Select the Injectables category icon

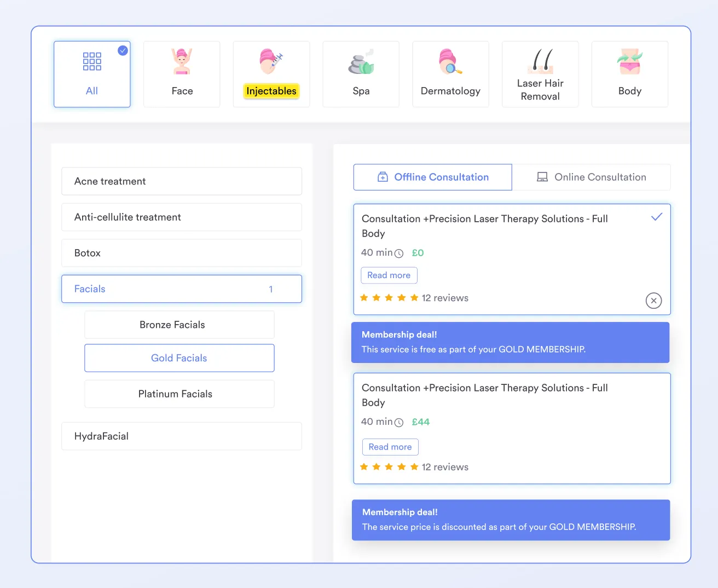[271, 61]
